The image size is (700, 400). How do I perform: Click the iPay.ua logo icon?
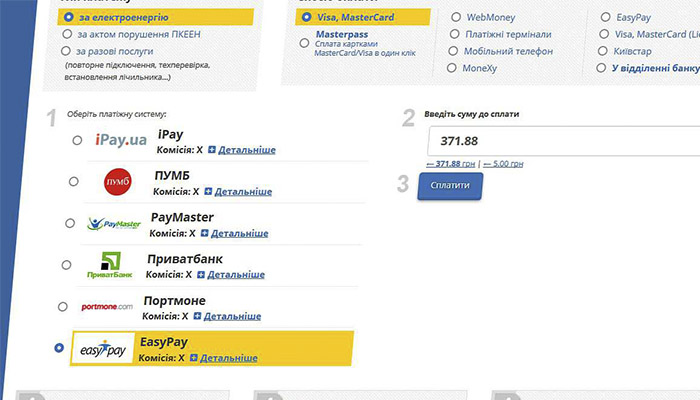click(x=121, y=141)
